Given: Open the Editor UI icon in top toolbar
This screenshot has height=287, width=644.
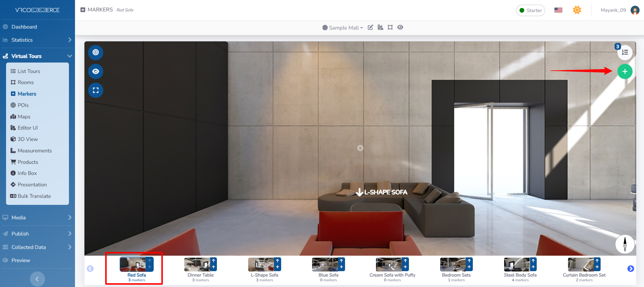Looking at the screenshot, I should [380, 28].
